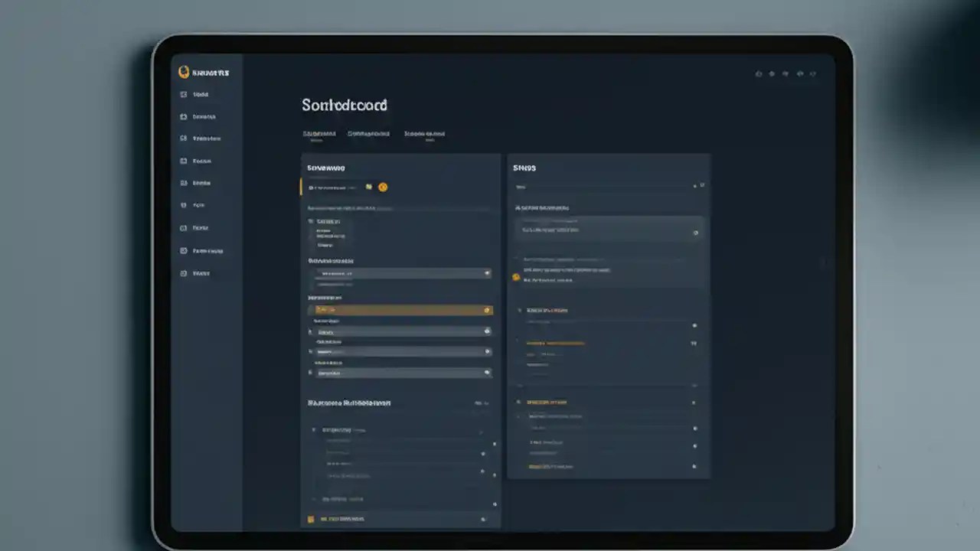Viewport: 980px width, 551px height.
Task: Click the sidebar icon on the third row
Action: point(184,138)
